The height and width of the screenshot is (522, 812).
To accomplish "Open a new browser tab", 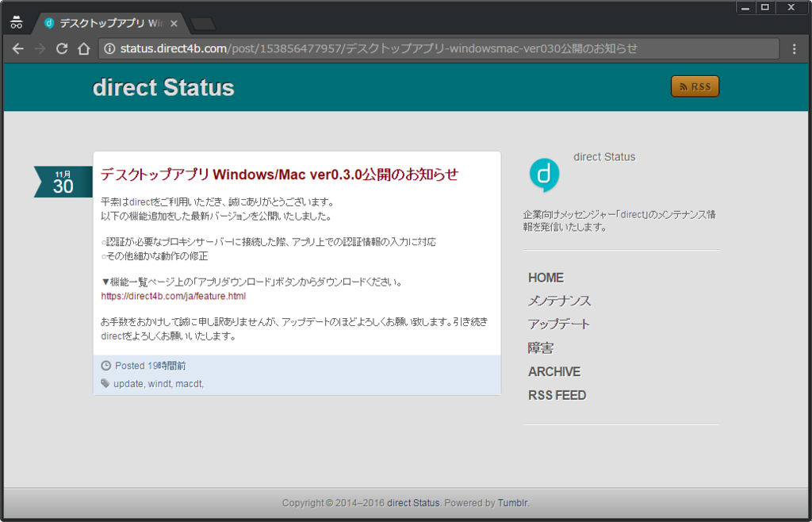I will (x=203, y=24).
